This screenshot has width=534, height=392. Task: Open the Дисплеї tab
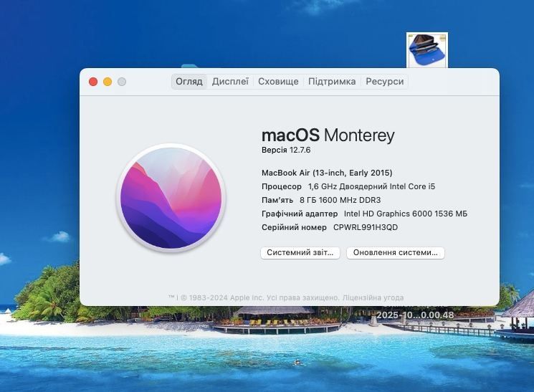click(x=230, y=82)
